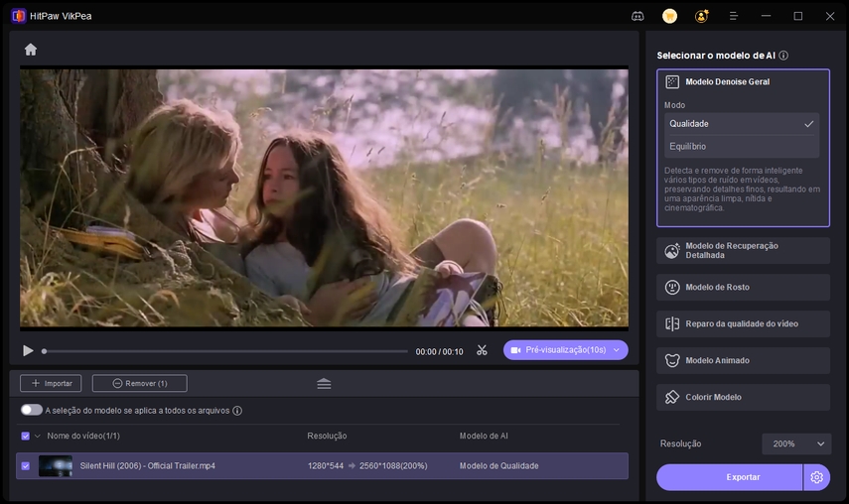849x504 pixels.
Task: Expand the Pré-visualização dropdown arrow
Action: (617, 350)
